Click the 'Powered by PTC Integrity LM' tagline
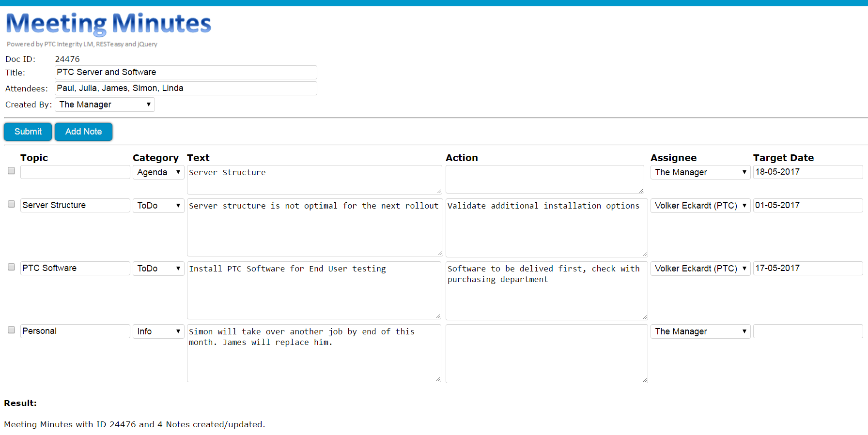This screenshot has width=868, height=435. pos(82,44)
